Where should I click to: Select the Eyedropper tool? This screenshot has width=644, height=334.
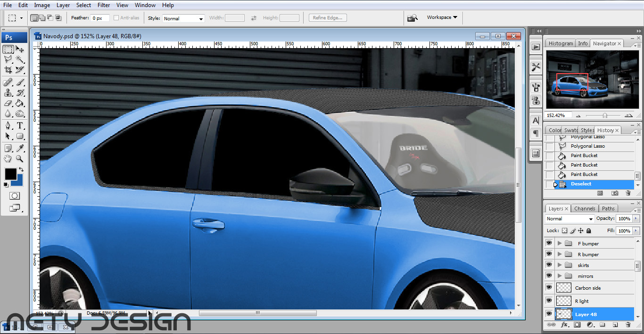coord(20,149)
